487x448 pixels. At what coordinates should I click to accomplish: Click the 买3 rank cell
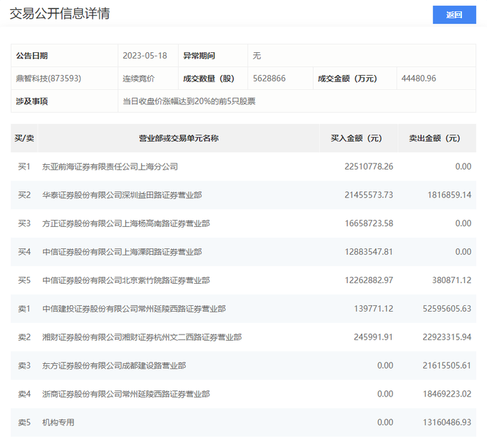point(24,223)
